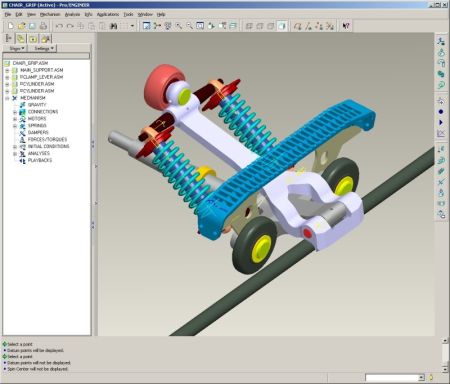Viewport: 450px width, 384px height.
Task: Click the What's This help cursor icon
Action: click(x=346, y=26)
